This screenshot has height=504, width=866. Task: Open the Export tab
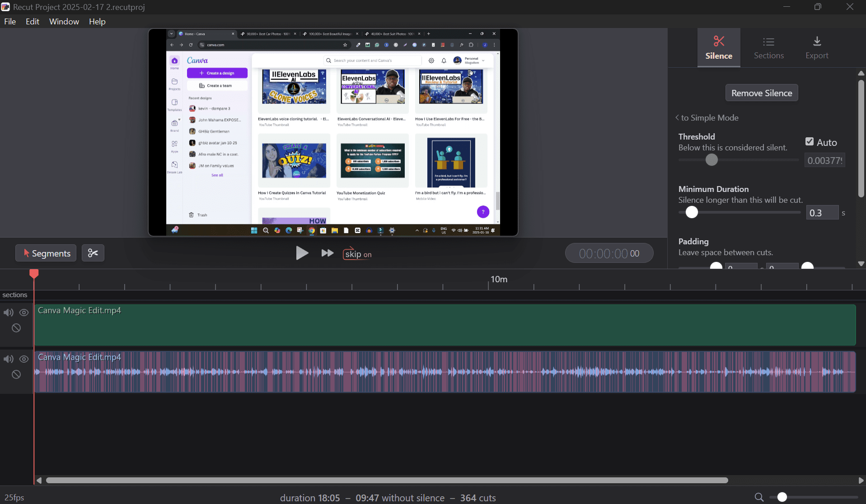817,48
